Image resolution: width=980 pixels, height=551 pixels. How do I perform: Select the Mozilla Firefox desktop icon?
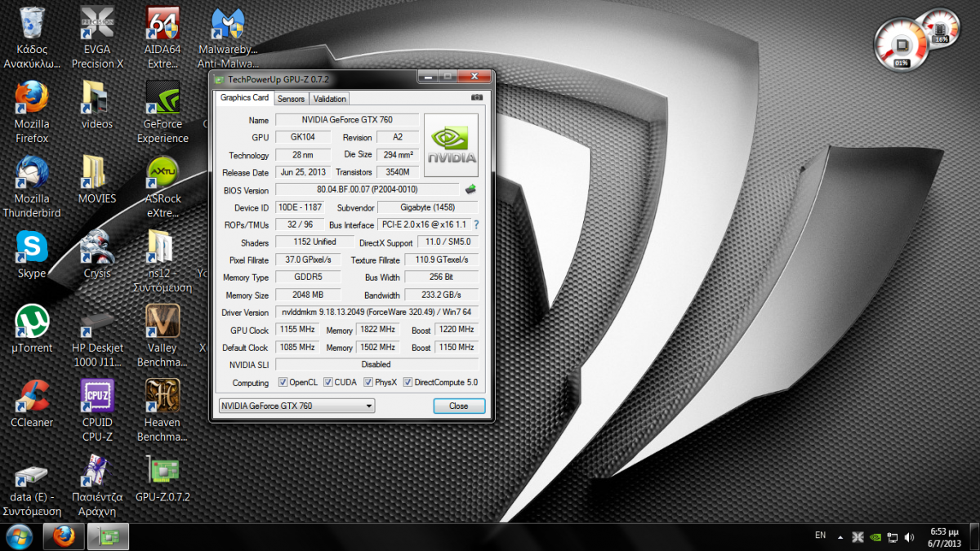[32, 113]
